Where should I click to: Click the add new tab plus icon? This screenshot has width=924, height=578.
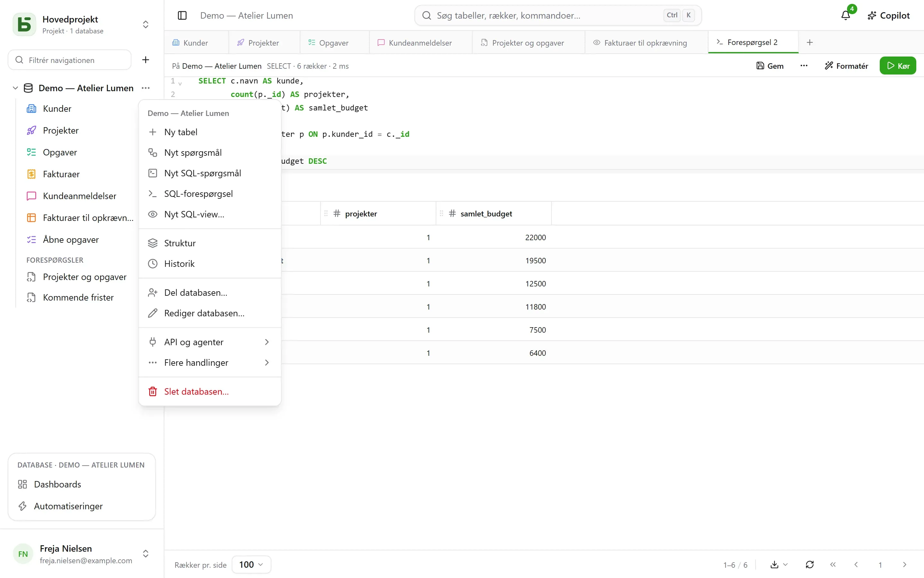point(809,42)
